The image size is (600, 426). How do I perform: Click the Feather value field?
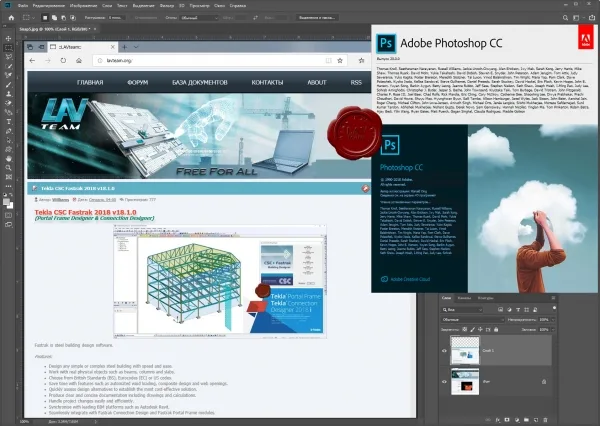[x=117, y=18]
